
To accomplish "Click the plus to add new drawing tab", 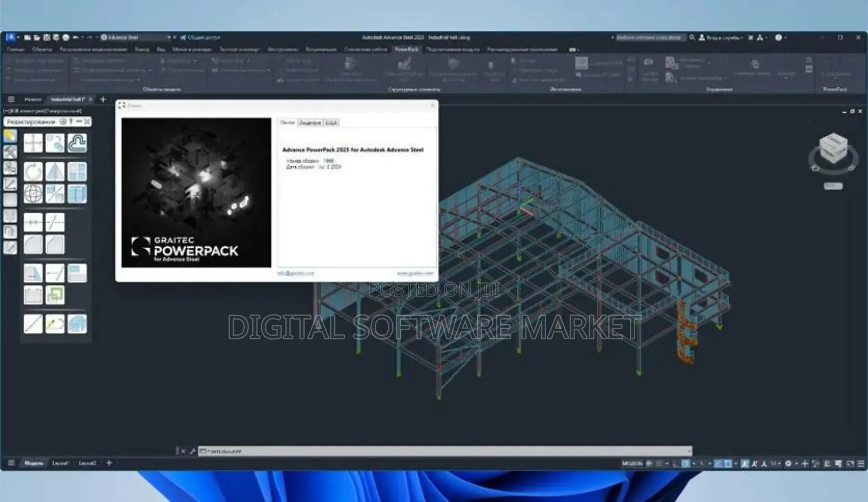I will tap(103, 99).
